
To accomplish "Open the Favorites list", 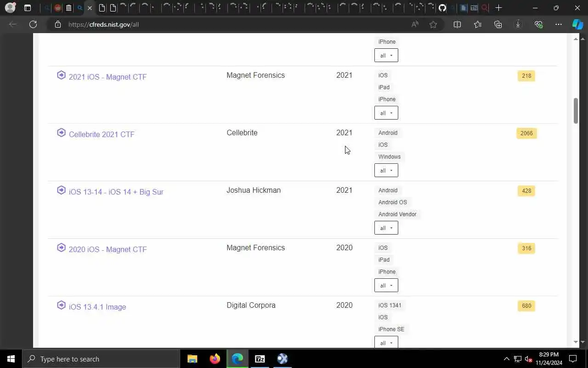I will pyautogui.click(x=478, y=24).
